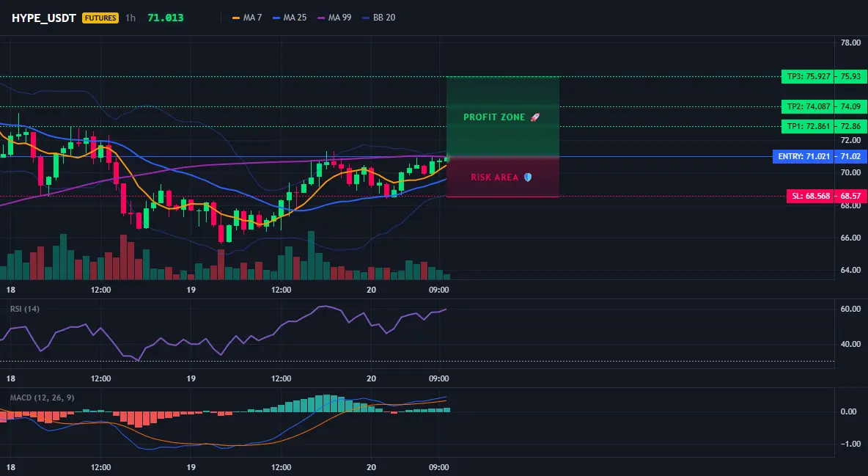
Task: Toggle the MA 25 legend entry
Action: click(290, 18)
